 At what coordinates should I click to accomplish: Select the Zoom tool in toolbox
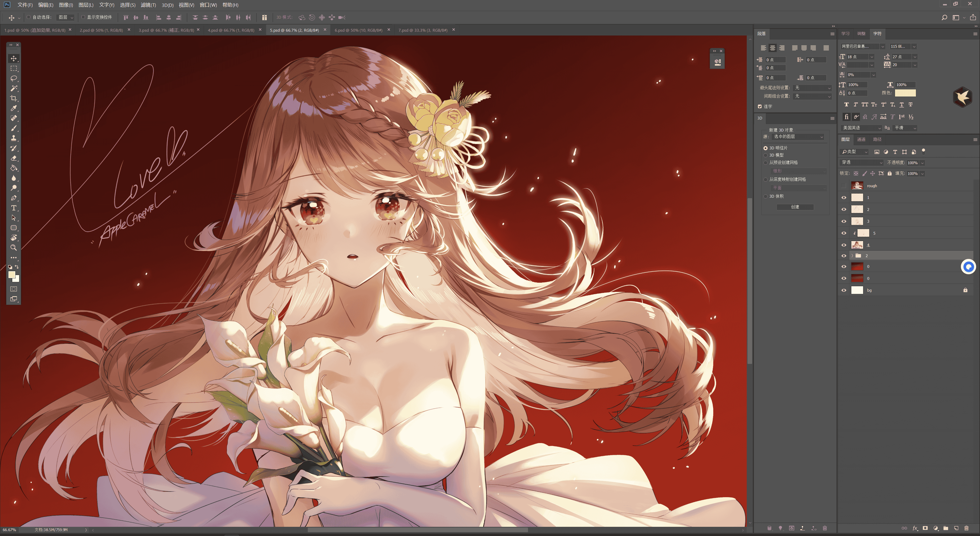pyautogui.click(x=14, y=247)
